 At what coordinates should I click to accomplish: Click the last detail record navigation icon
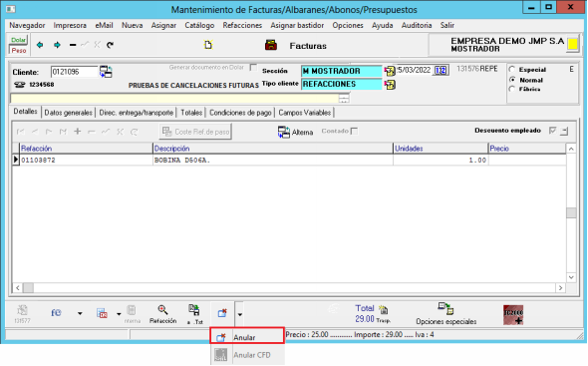tap(63, 132)
